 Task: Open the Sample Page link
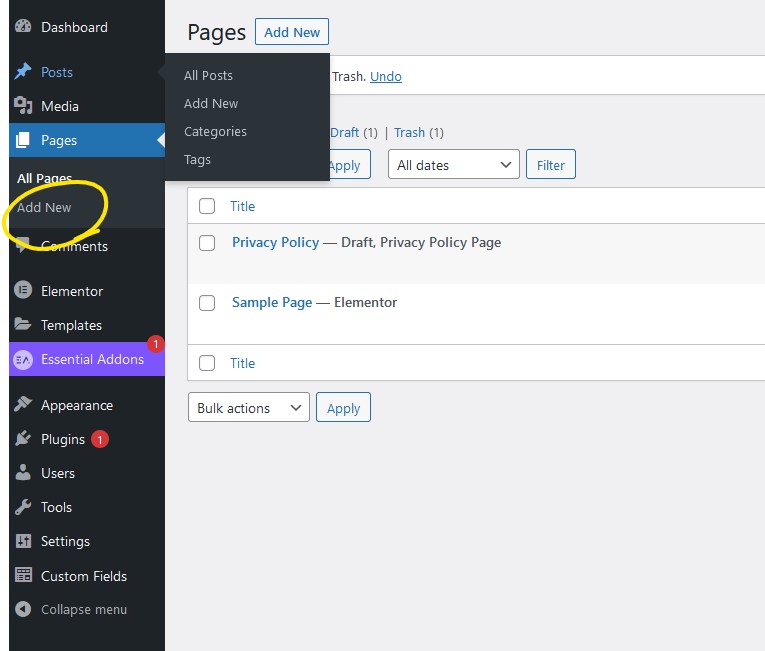coord(272,302)
